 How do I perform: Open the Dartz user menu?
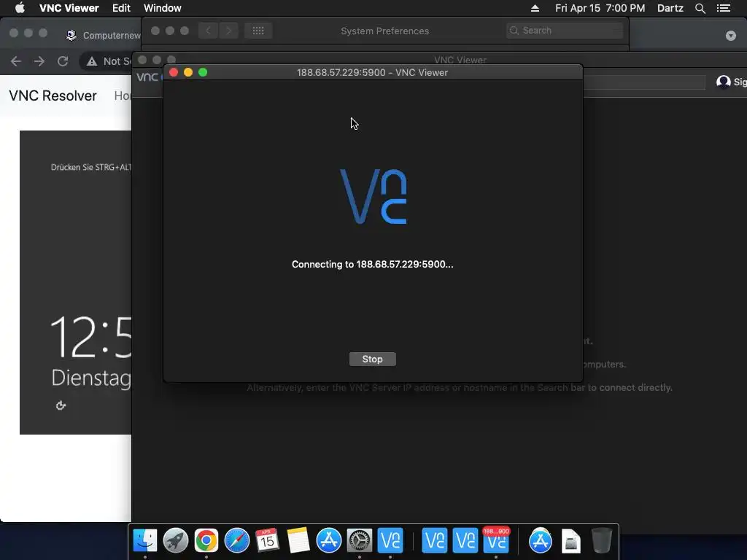click(x=670, y=8)
